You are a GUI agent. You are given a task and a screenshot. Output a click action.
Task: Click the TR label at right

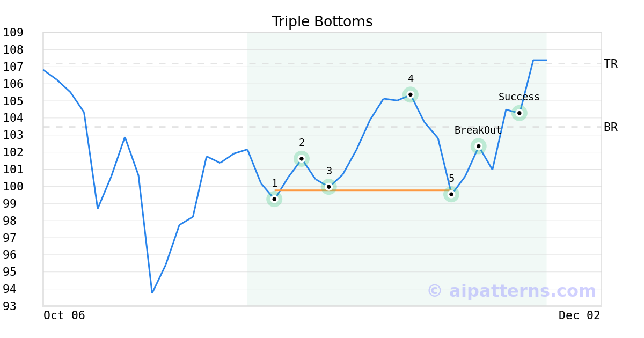coord(611,64)
